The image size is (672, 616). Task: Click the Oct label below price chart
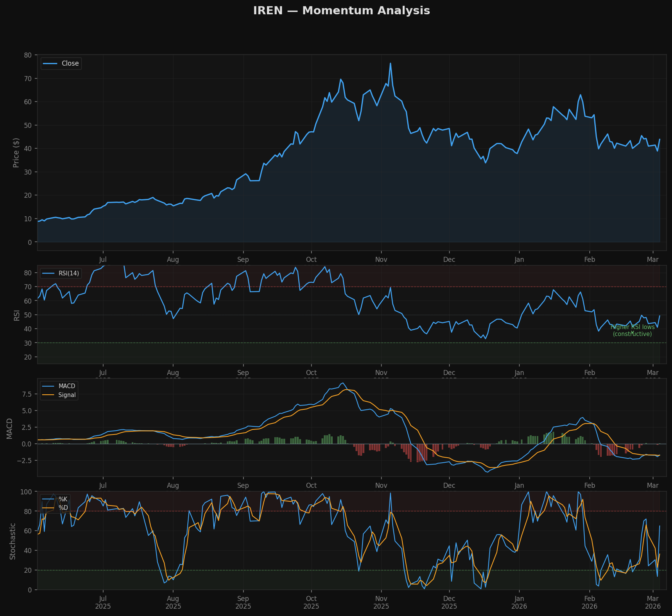tap(311, 260)
